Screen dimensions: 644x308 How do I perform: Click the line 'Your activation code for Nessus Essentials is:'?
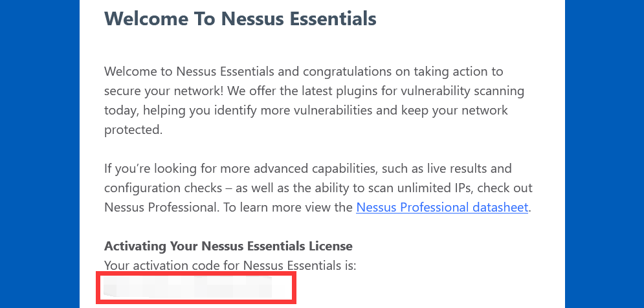[x=230, y=266]
